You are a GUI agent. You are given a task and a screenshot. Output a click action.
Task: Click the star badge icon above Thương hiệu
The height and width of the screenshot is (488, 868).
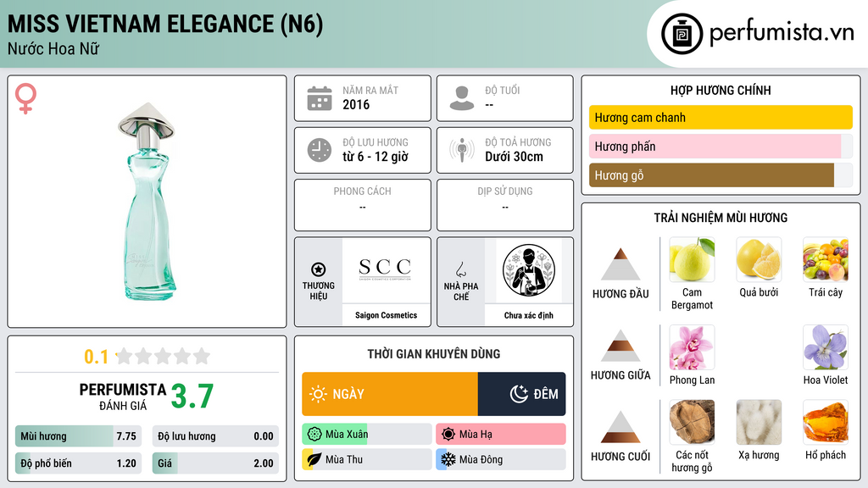(319, 269)
